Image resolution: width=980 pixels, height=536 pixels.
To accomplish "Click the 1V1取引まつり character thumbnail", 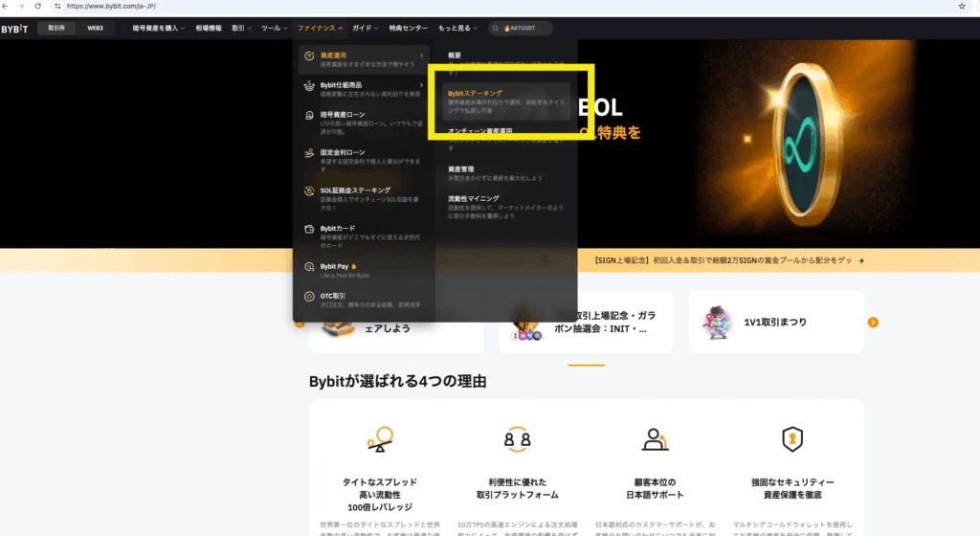I will (717, 323).
